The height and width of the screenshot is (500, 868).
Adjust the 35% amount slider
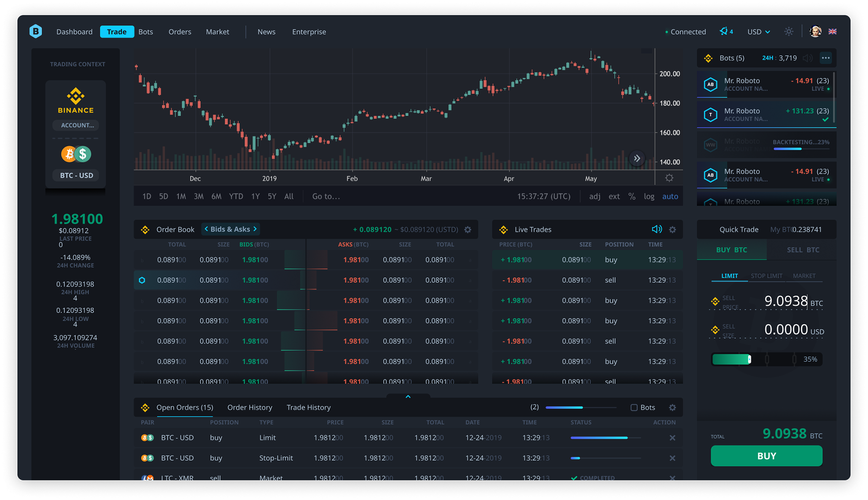tap(750, 360)
